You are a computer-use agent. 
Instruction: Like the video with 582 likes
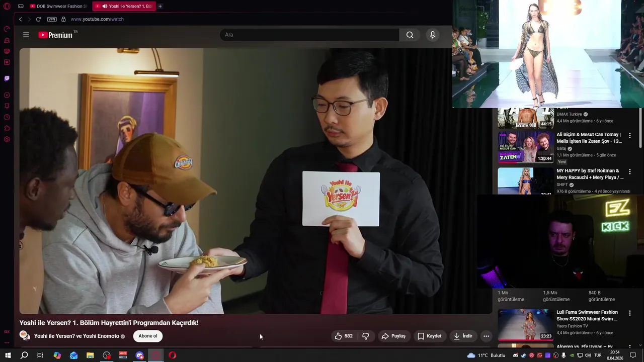coord(344,336)
